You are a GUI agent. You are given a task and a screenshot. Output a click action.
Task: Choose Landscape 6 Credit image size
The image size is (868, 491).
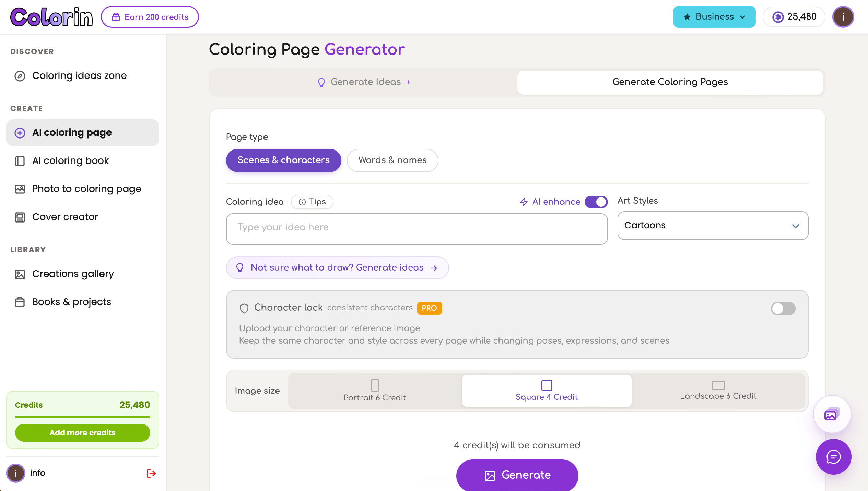718,391
